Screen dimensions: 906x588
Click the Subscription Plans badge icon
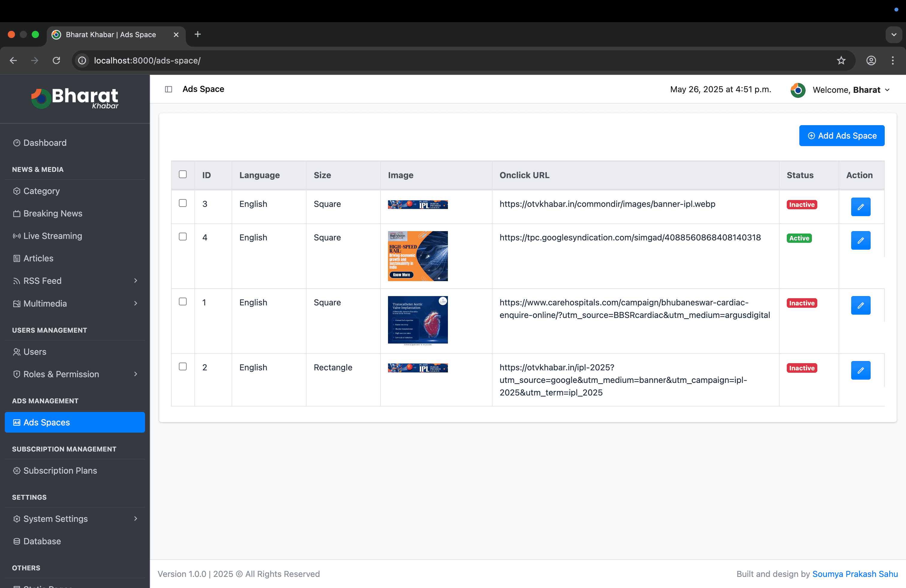click(x=16, y=471)
